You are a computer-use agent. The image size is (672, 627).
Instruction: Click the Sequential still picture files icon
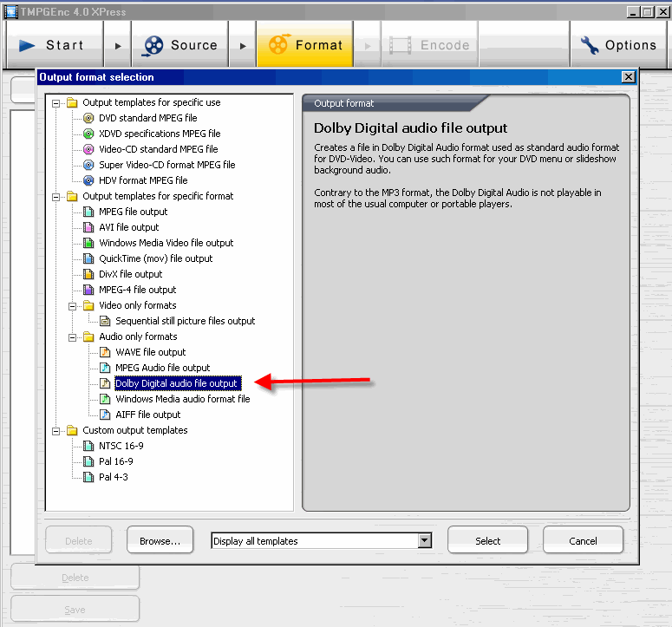(x=105, y=321)
